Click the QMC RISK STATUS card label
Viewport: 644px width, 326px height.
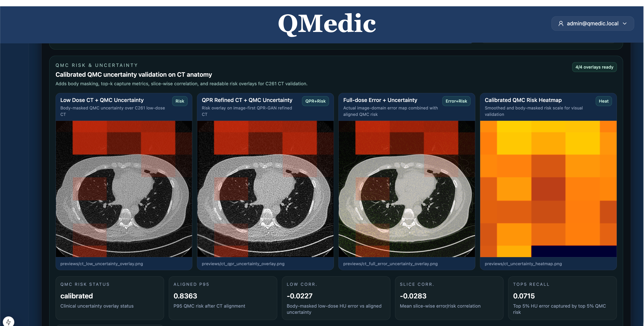click(x=85, y=284)
